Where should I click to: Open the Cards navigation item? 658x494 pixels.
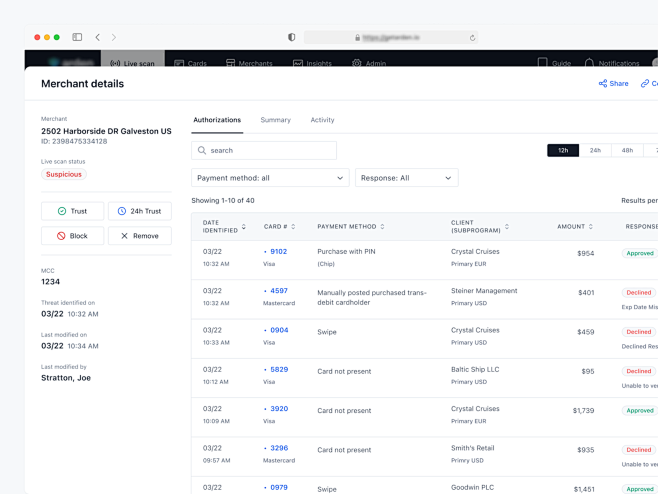pos(190,63)
